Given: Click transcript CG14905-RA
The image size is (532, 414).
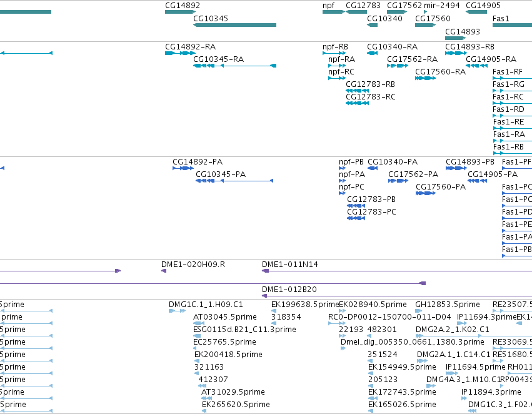Looking at the screenshot, I should (x=491, y=59).
